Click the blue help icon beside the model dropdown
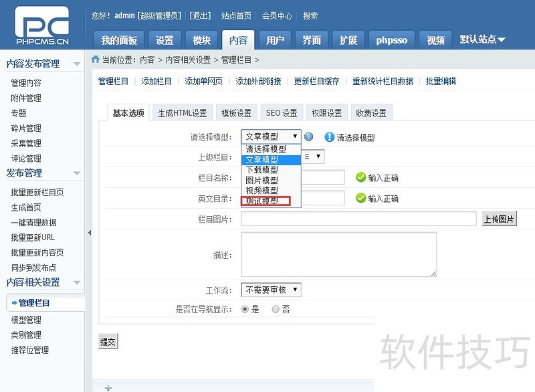This screenshot has width=535, height=392. coord(308,137)
